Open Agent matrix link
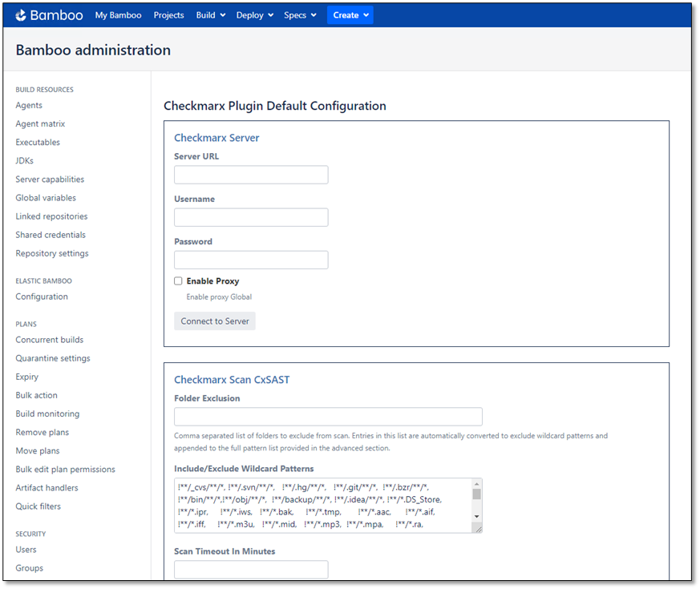 (x=40, y=123)
